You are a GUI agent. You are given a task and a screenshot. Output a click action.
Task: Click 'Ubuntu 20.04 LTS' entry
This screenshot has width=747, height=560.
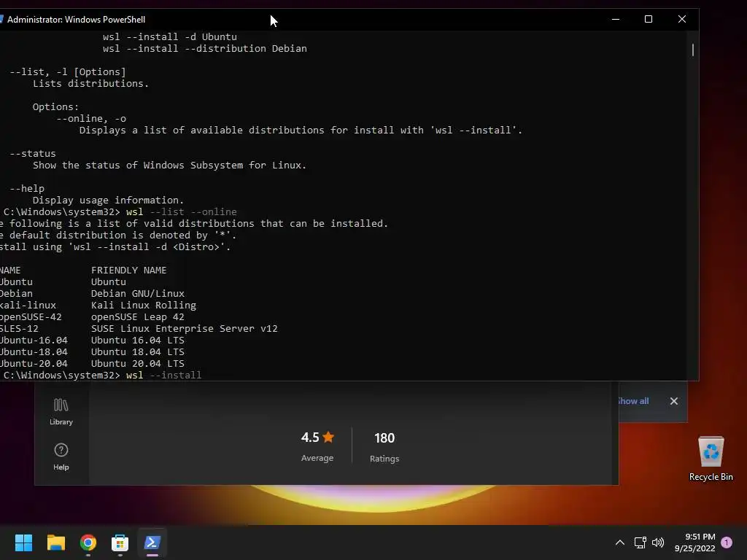pyautogui.click(x=138, y=363)
